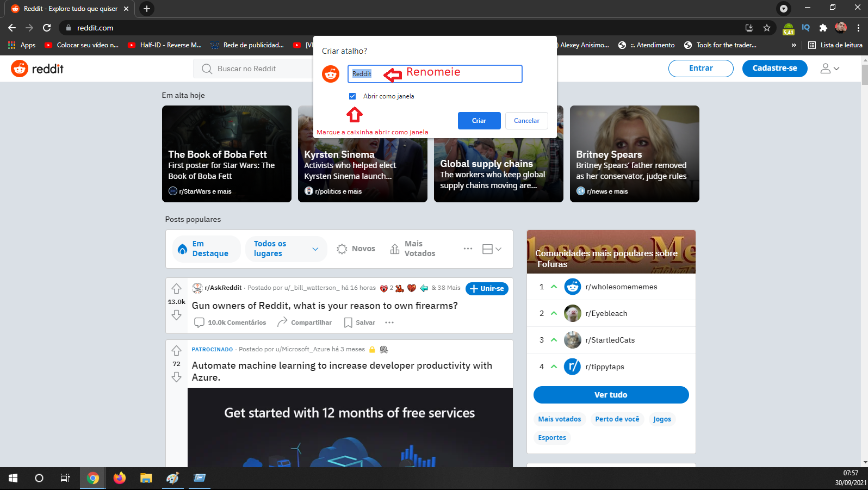
Task: Share the AskReddit post via Compartilhar
Action: coord(305,322)
